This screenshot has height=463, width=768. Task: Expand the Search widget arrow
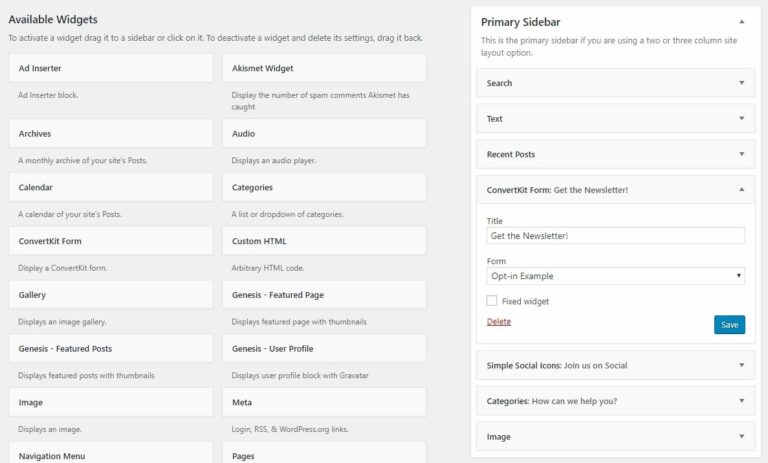[x=741, y=83]
